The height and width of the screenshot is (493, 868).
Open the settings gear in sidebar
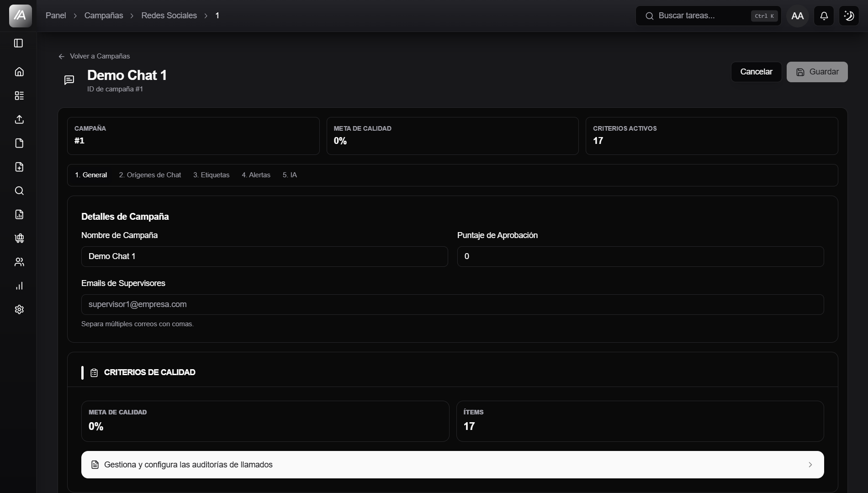coord(19,309)
